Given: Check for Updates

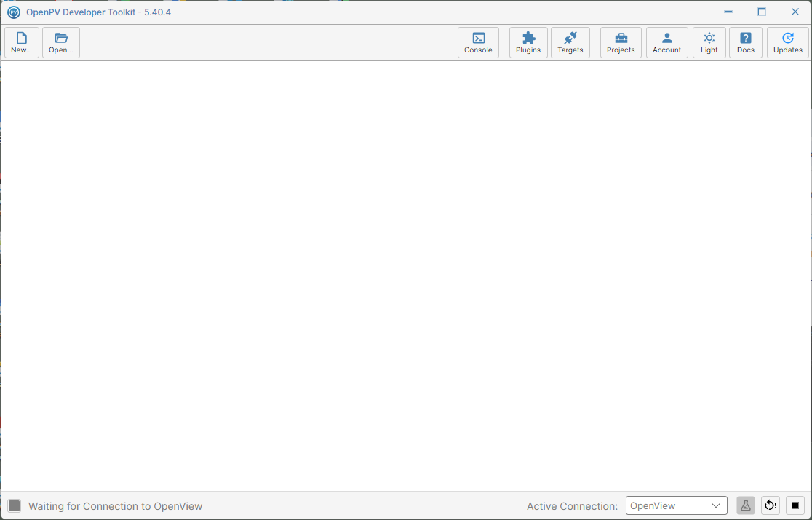Looking at the screenshot, I should pyautogui.click(x=788, y=42).
